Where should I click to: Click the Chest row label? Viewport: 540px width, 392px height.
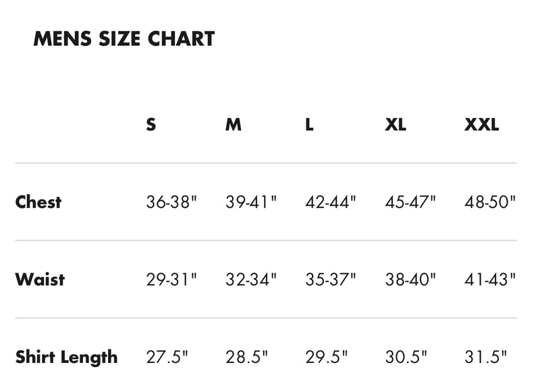pyautogui.click(x=38, y=202)
